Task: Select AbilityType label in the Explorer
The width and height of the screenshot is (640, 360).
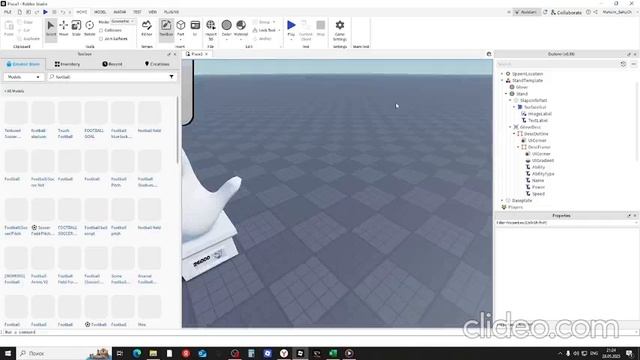Action: 543,174
